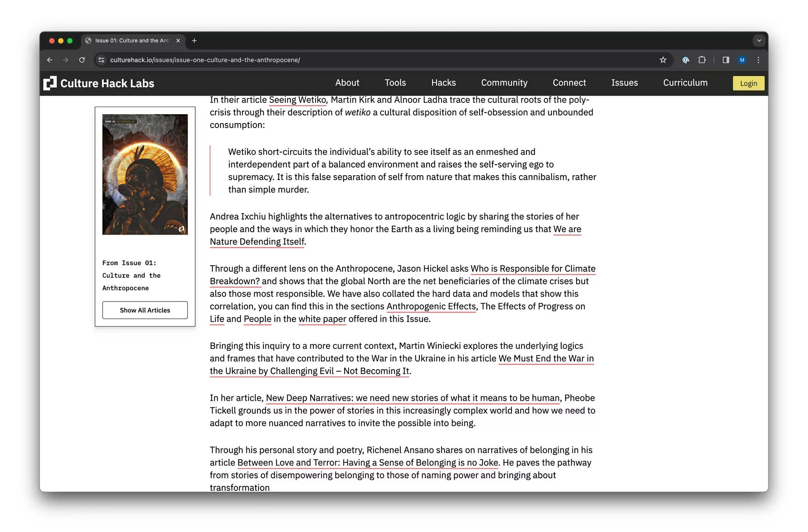Open a new tab with plus button

coord(194,40)
